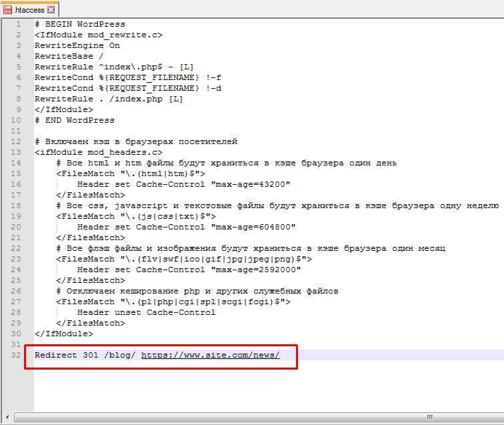
Task: Click the 'RewriteRule ^index\.php$ - [L]' line
Action: pos(114,67)
